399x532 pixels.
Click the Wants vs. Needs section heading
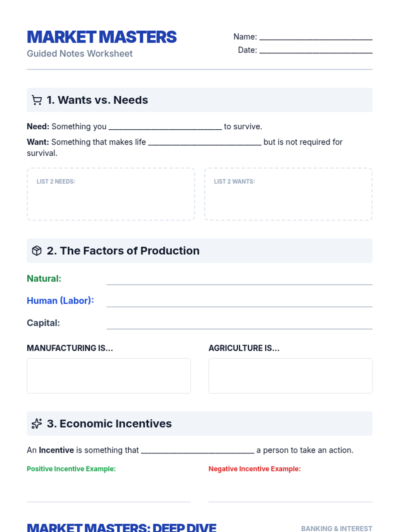pyautogui.click(x=97, y=100)
